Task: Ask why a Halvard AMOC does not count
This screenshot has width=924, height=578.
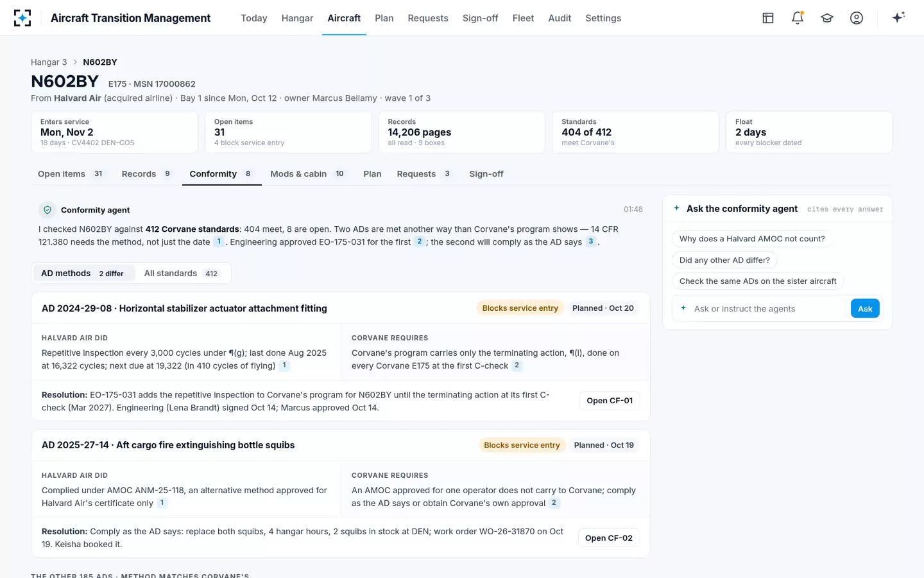Action: pos(752,239)
